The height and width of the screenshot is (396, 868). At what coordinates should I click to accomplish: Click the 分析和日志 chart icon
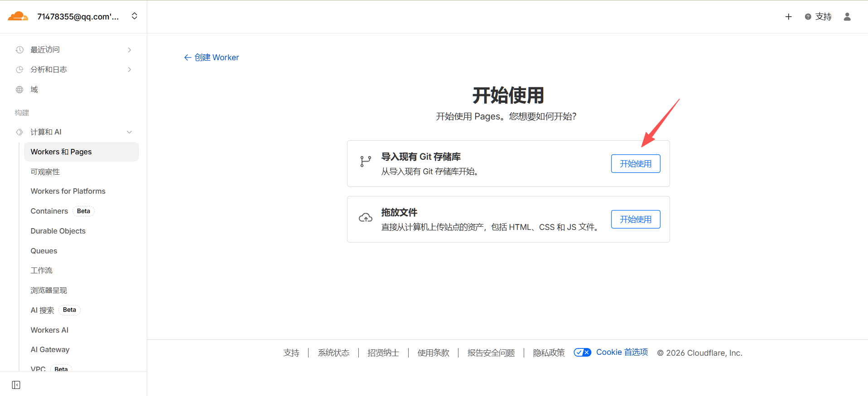(19, 70)
